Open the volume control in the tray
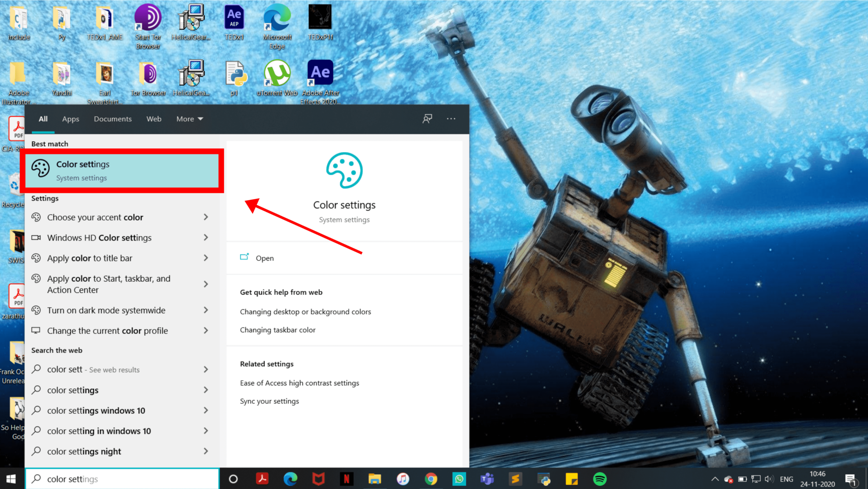This screenshot has width=868, height=489. [769, 479]
